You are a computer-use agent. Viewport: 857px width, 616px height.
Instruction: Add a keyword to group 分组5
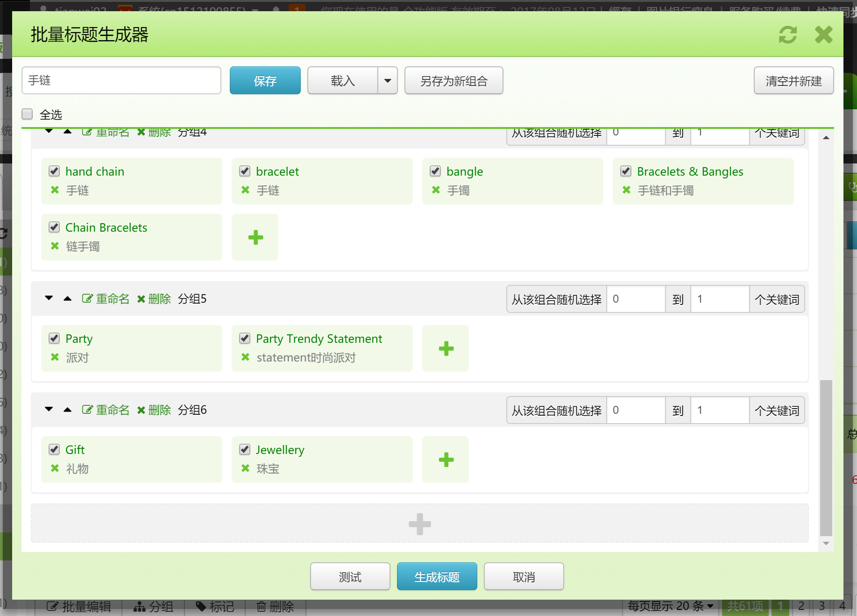(x=446, y=348)
